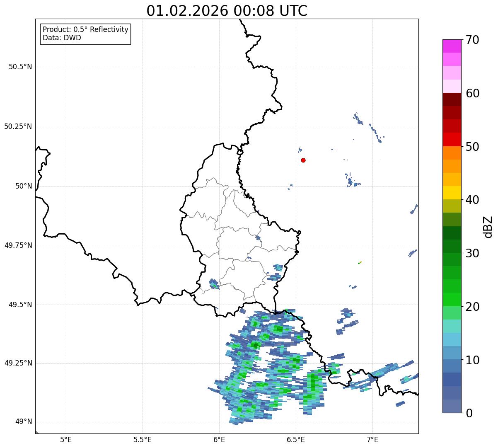Screen dimensions: 498x448
Task: Pick the yellow swatch above 40
Action: (x=452, y=193)
